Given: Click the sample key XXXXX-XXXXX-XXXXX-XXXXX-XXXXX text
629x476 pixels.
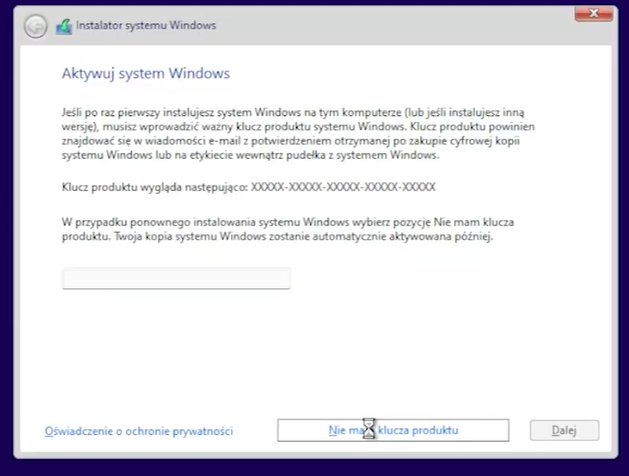Looking at the screenshot, I should [343, 187].
